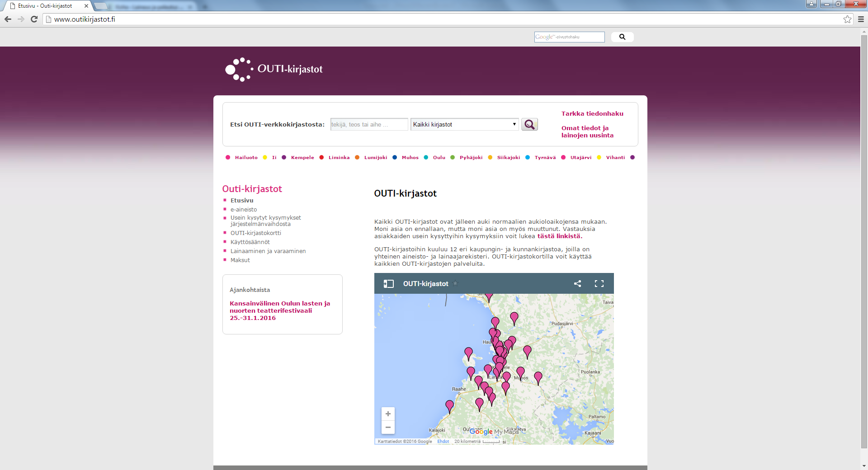Select Utajärvi library link
868x470 pixels.
[581, 157]
